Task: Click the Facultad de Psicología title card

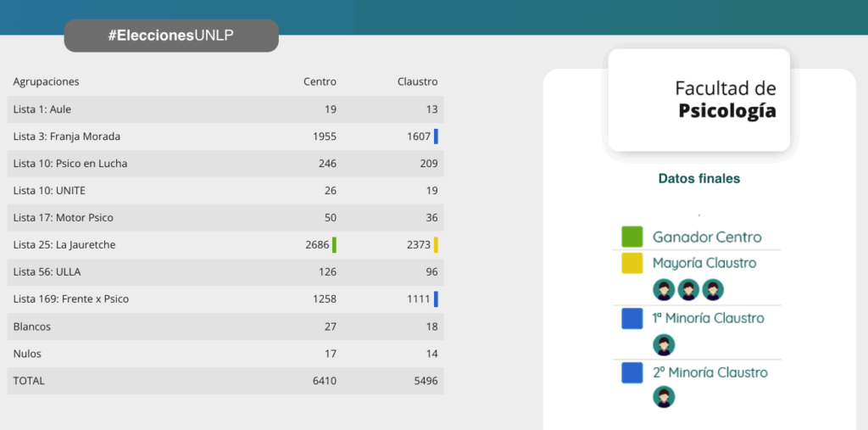Action: coord(698,100)
